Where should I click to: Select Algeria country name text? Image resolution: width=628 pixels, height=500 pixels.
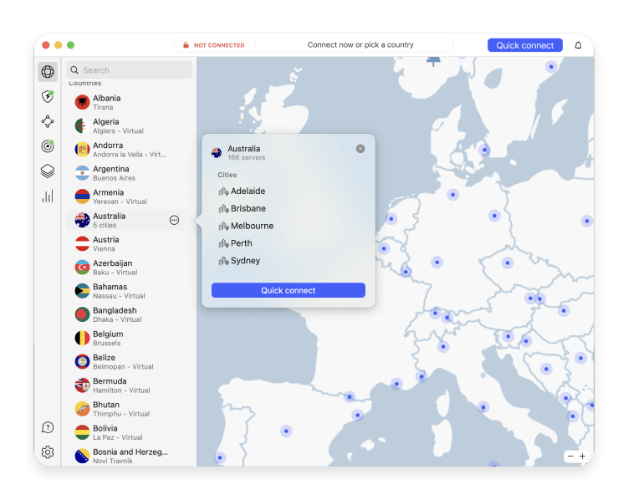pos(106,122)
